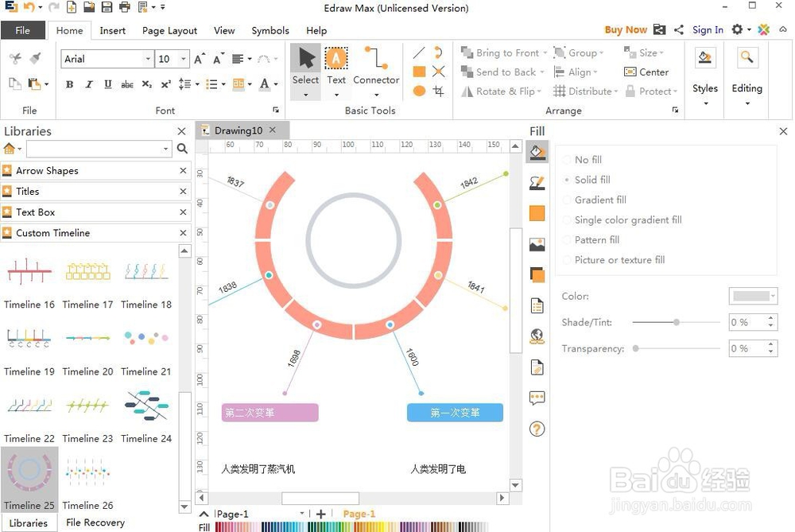
Task: Pick the line drawing tool
Action: 419,52
